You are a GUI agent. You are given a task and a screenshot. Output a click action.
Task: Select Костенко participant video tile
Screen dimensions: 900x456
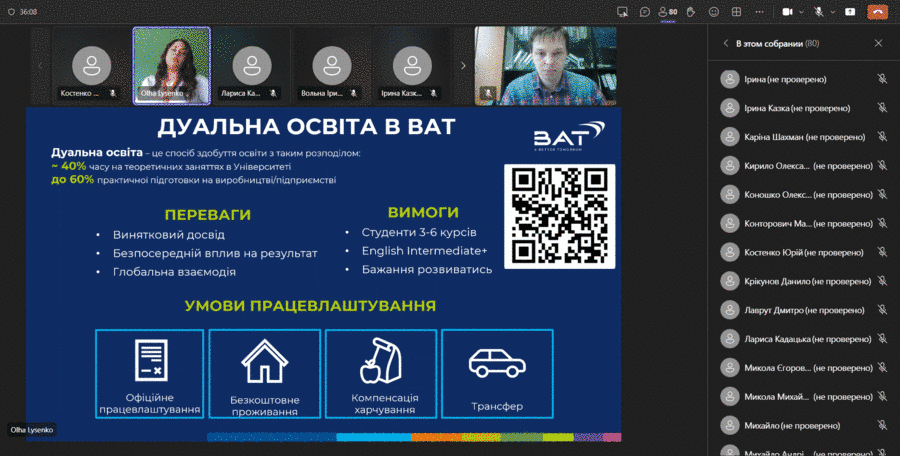click(91, 66)
